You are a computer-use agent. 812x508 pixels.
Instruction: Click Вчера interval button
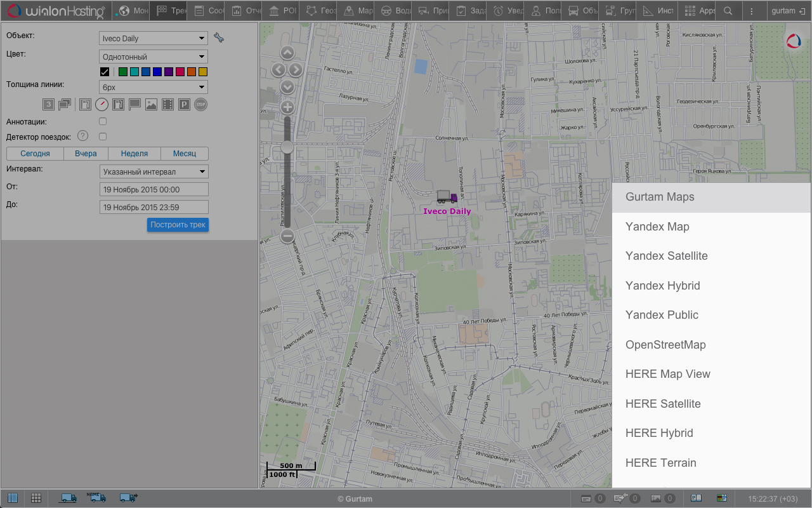pyautogui.click(x=86, y=154)
